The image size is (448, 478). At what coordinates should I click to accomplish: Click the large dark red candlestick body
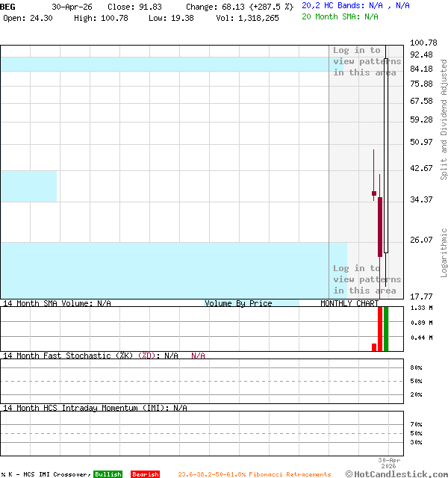click(380, 227)
